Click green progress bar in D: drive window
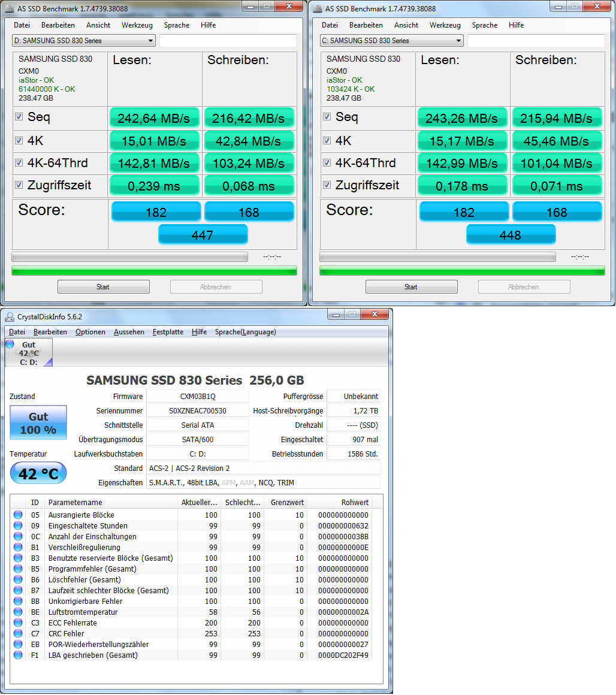616x695 pixels. tap(154, 270)
